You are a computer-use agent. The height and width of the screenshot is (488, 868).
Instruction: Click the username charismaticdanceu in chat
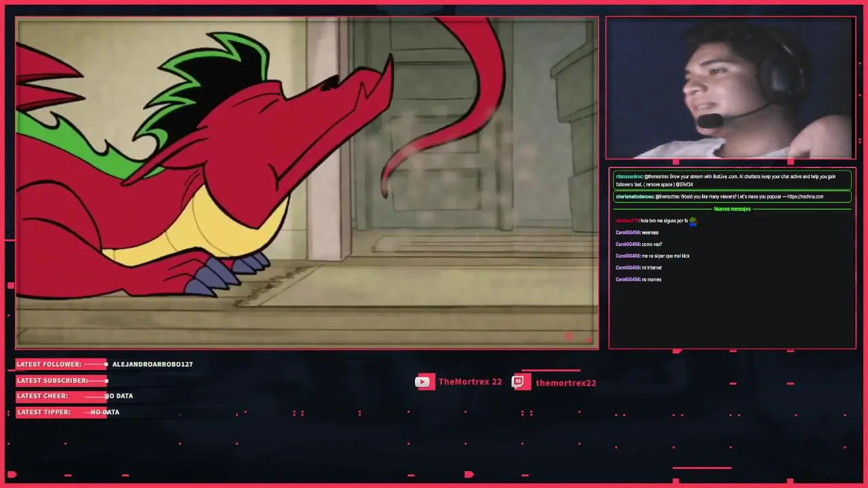click(634, 197)
